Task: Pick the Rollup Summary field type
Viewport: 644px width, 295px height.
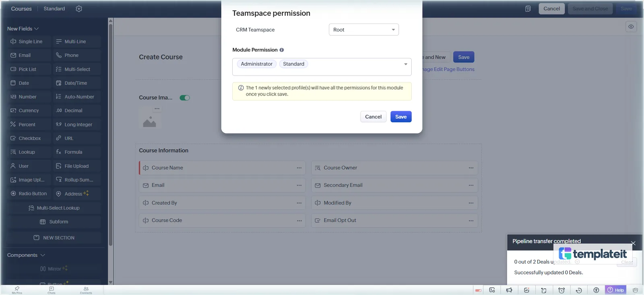Action: [77, 180]
